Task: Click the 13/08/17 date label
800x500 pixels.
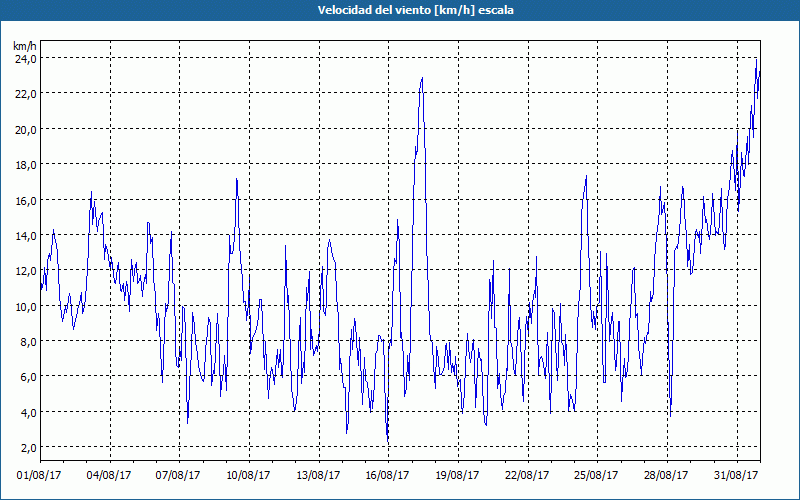Action: 318,475
